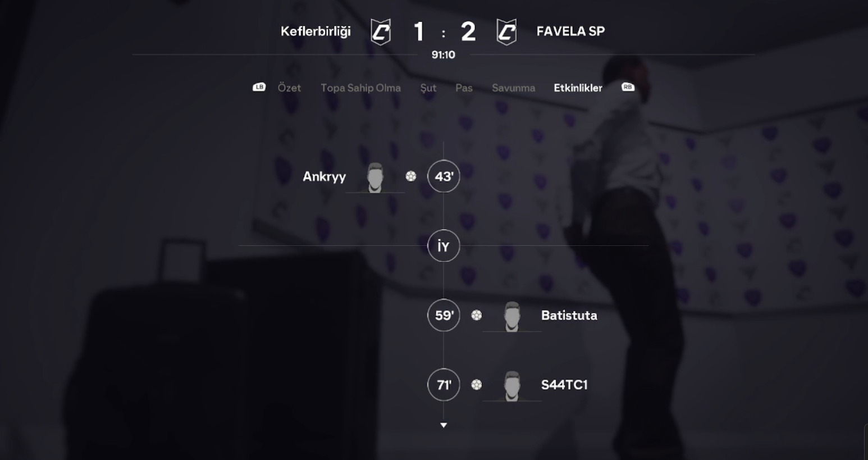Switch to the Topa Sahip Olma tab

(360, 88)
